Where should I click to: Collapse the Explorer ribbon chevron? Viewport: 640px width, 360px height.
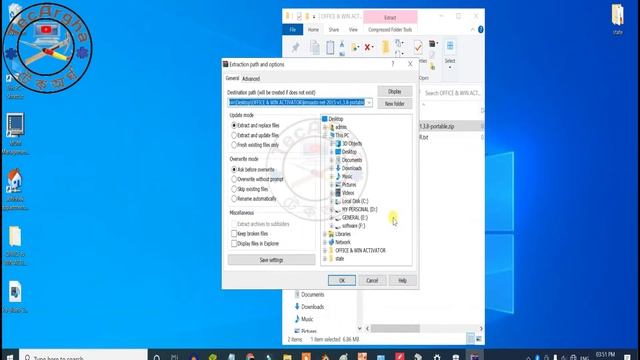473,29
